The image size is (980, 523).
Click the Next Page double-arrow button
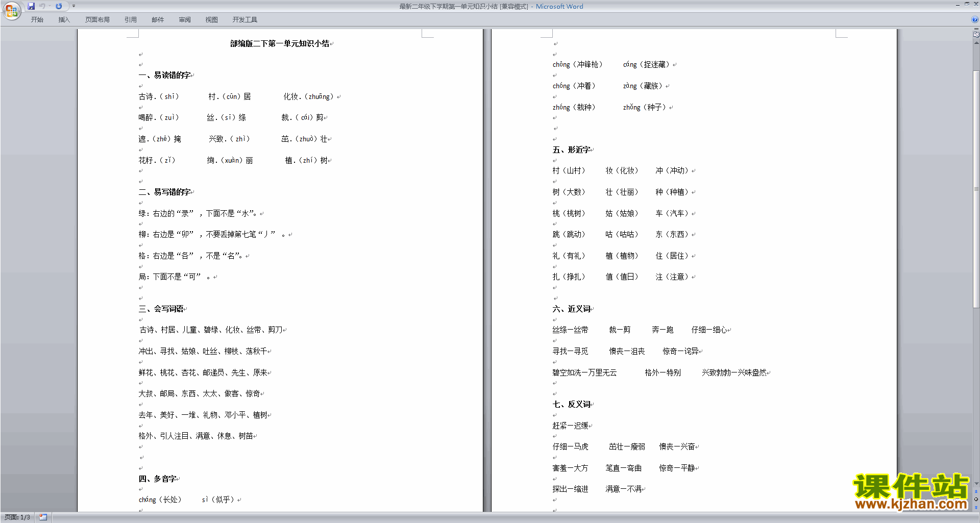click(x=976, y=507)
